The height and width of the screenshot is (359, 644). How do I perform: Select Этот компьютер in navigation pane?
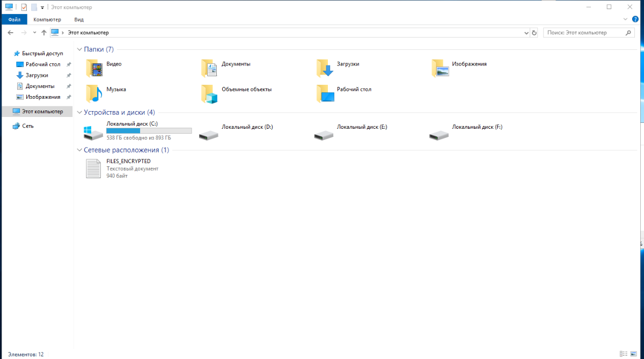click(36, 112)
